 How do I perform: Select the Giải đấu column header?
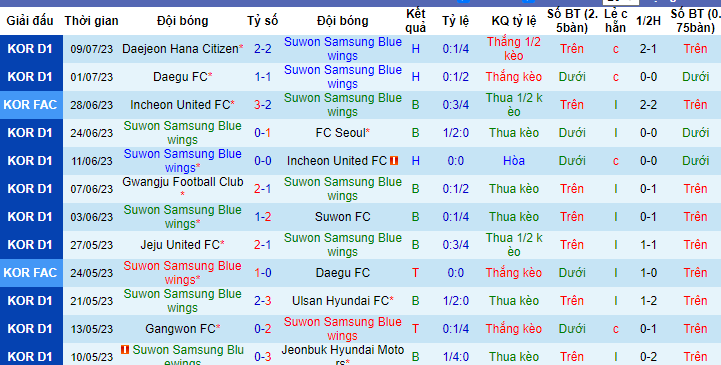[x=30, y=21]
